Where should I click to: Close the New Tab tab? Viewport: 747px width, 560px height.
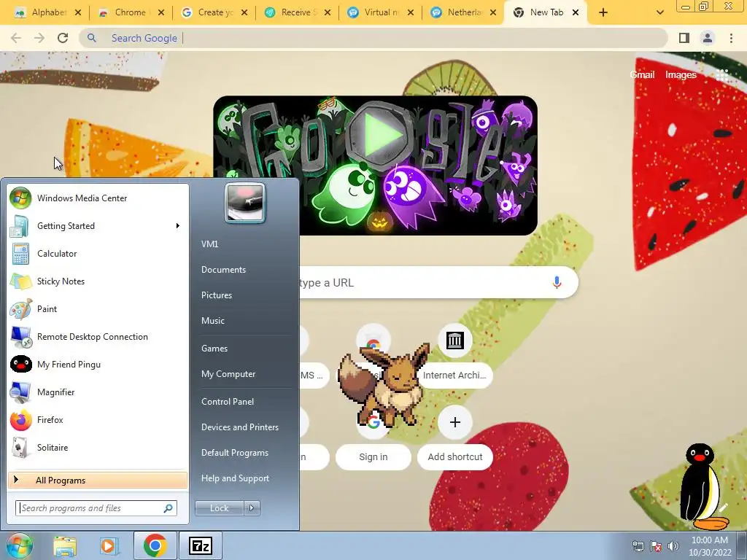tap(576, 12)
